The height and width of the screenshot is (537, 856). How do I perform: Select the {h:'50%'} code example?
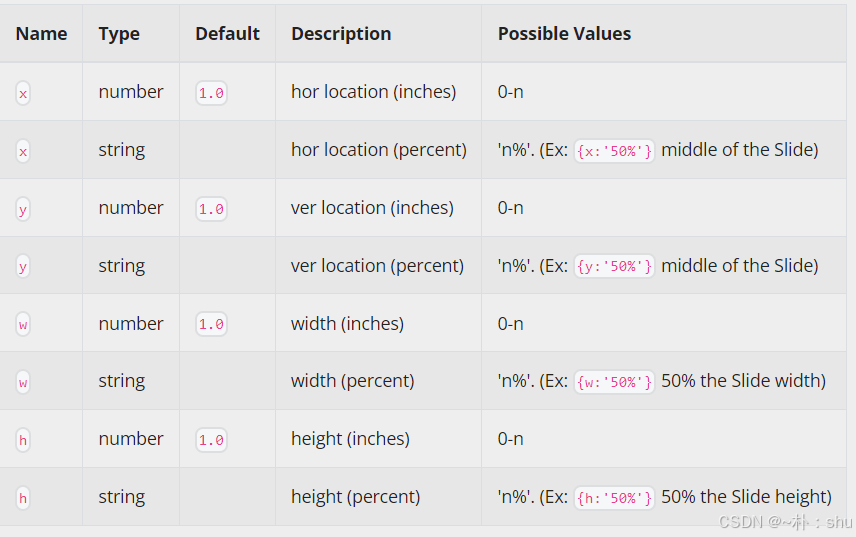[614, 498]
